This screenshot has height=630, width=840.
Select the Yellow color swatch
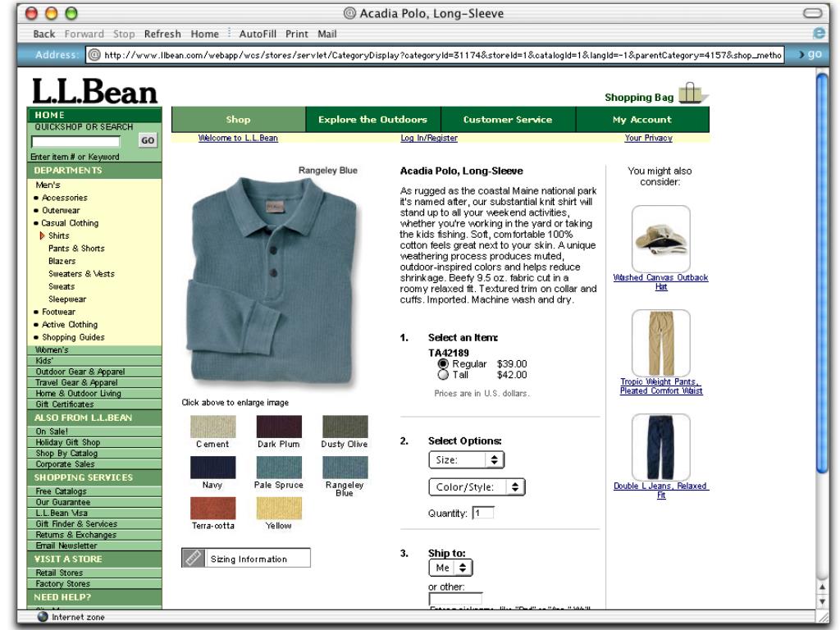[x=279, y=508]
